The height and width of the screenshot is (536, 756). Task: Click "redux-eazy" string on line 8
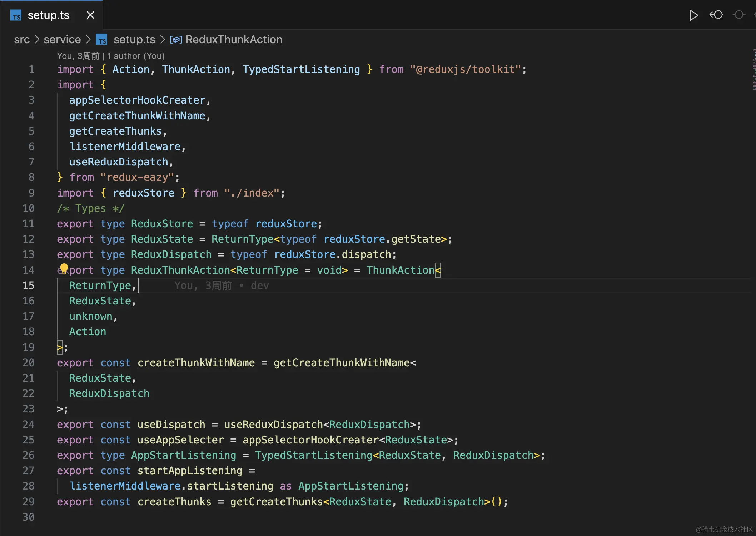138,178
